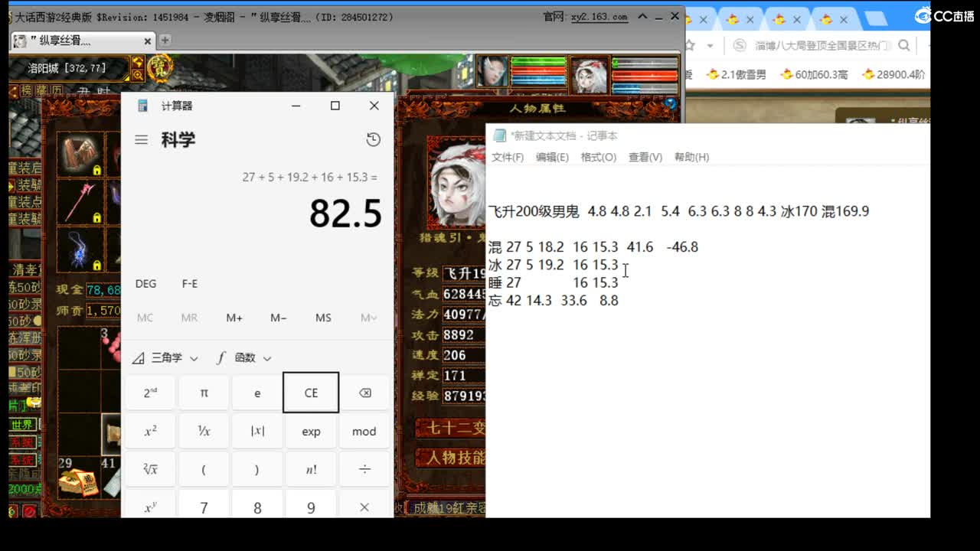This screenshot has width=980, height=551.
Task: Click the player's green health bar
Action: point(538,63)
